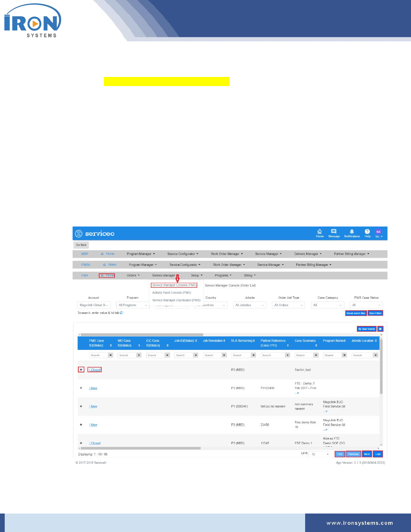Expand the Sachin_test row
Viewport: 411px width, 532px height.
point(81,370)
